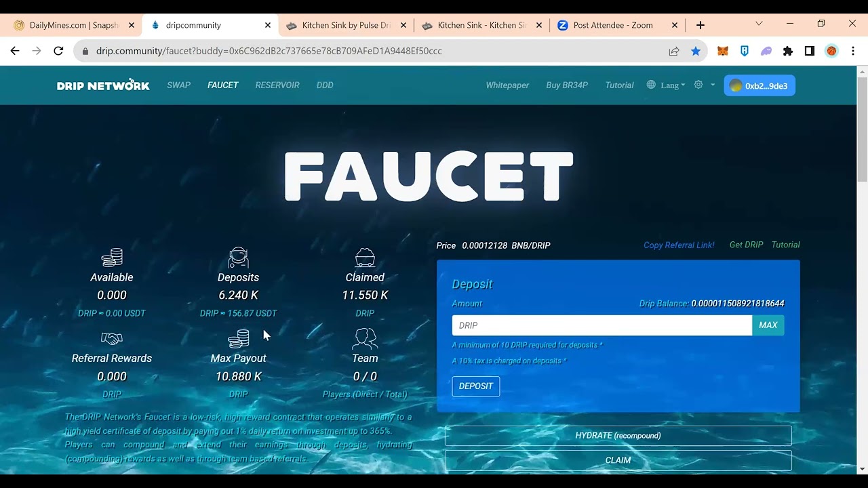The image size is (868, 488).
Task: Click the site padlock icon
Action: (x=85, y=51)
